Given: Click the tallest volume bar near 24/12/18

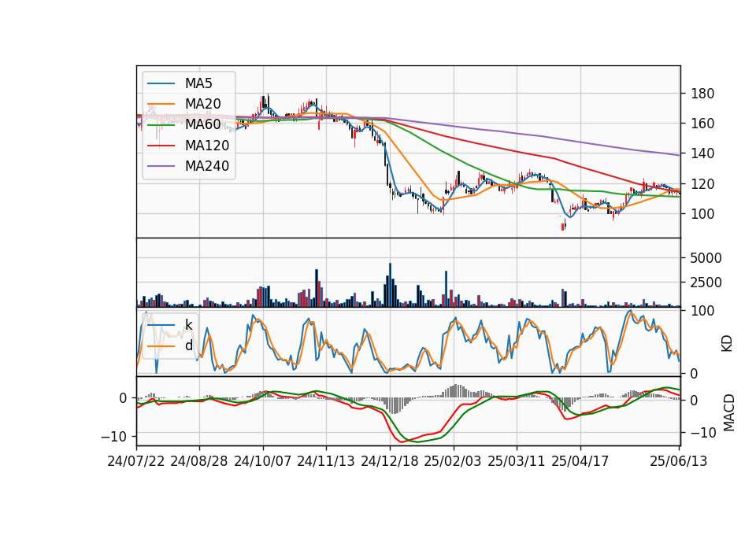Looking at the screenshot, I should 390,285.
